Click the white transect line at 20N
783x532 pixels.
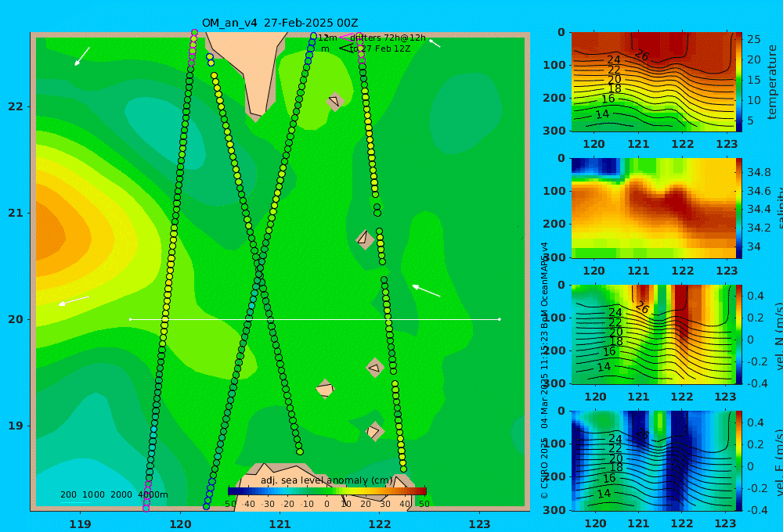(315, 319)
